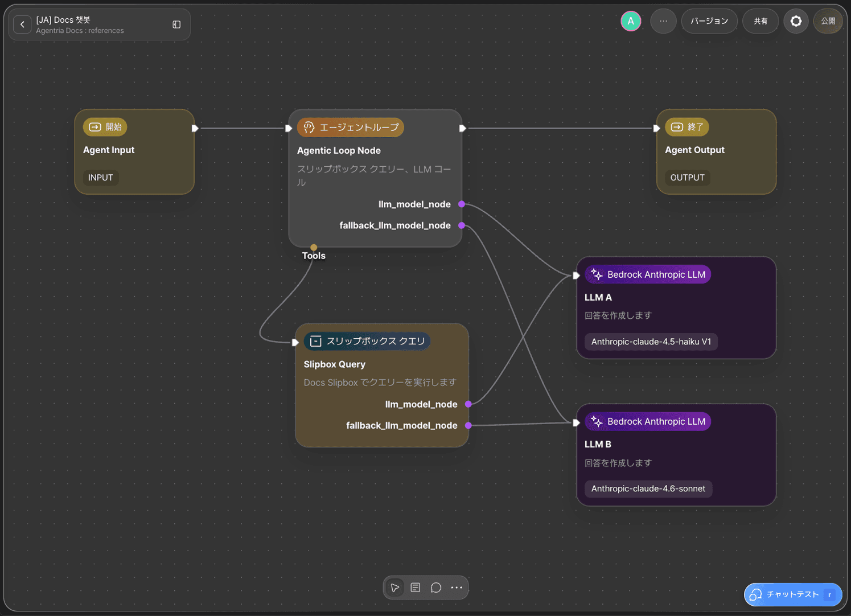Screen dimensions: 851x616
Task: Click the Anthropic-claude-4.5-haiku V1 model tag
Action: [x=651, y=342]
